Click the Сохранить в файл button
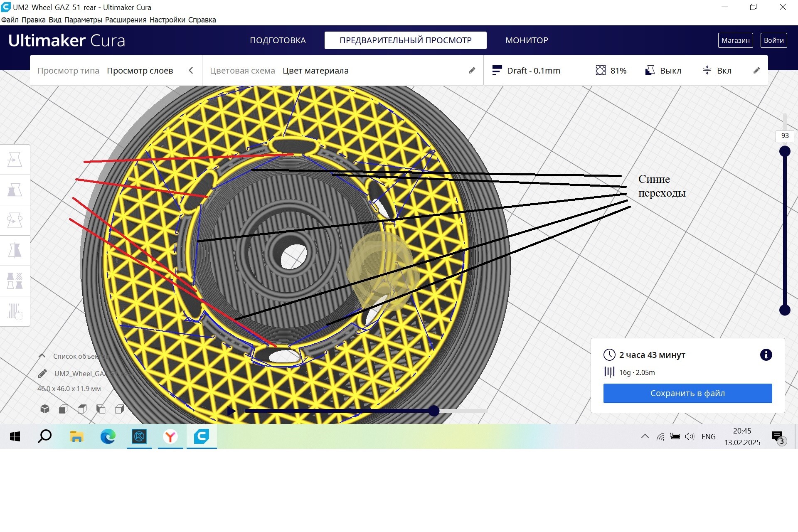The width and height of the screenshot is (798, 532). click(688, 393)
